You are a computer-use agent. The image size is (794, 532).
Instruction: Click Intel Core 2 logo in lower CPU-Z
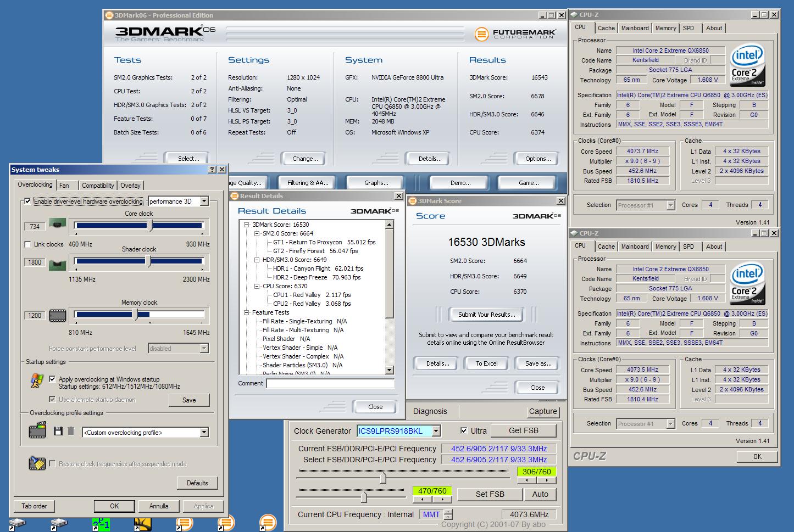click(x=747, y=283)
